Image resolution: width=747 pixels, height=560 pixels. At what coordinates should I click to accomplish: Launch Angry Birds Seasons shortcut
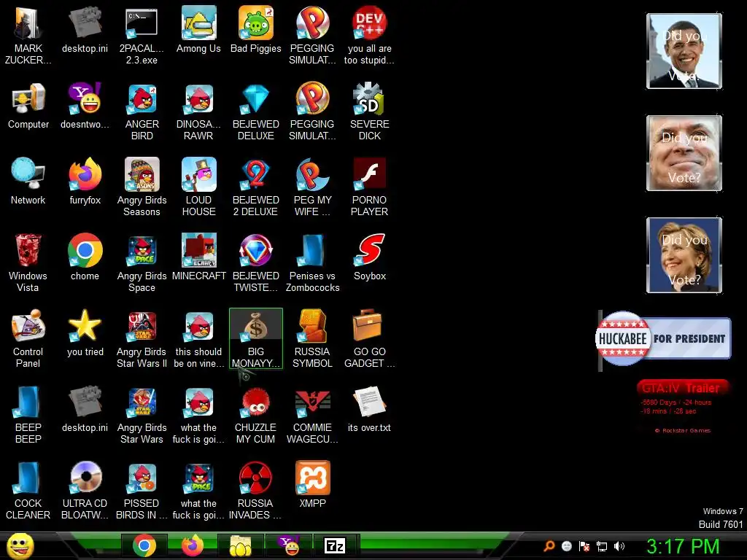pos(142,187)
